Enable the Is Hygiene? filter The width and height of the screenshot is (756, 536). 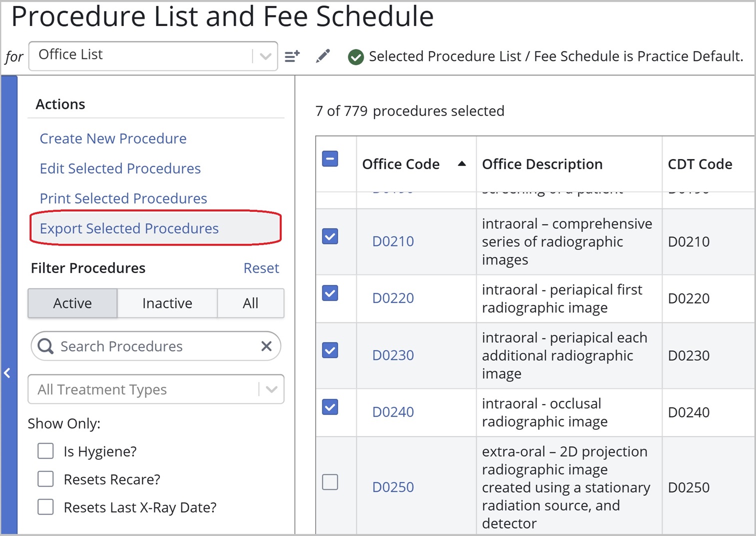45,451
